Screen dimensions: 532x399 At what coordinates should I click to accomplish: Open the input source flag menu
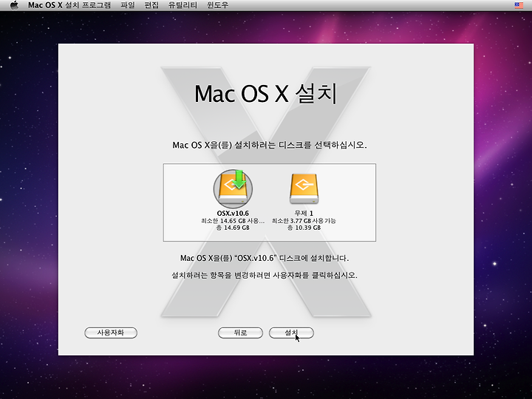[x=519, y=5]
